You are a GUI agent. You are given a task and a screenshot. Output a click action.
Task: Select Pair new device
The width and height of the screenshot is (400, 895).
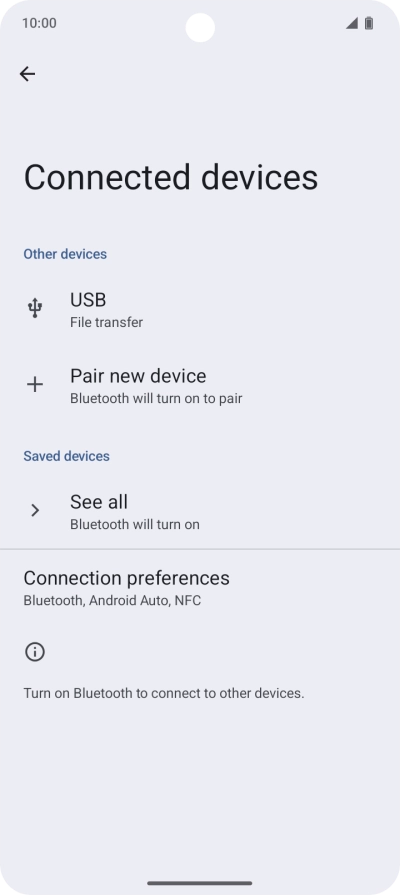pos(200,385)
